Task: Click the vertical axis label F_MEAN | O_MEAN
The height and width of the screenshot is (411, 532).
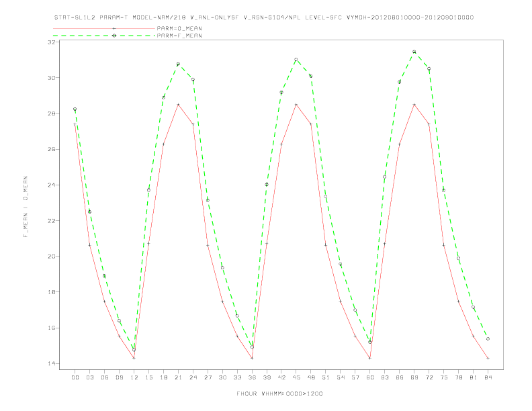Action: [26, 207]
